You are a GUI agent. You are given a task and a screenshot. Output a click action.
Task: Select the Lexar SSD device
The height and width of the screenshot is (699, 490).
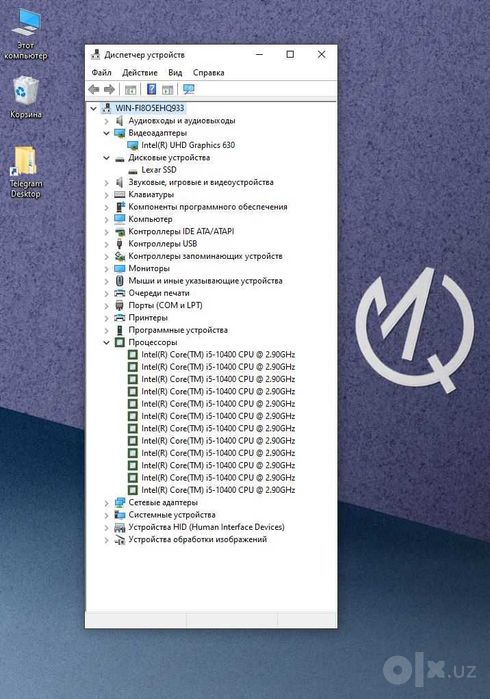tap(159, 169)
